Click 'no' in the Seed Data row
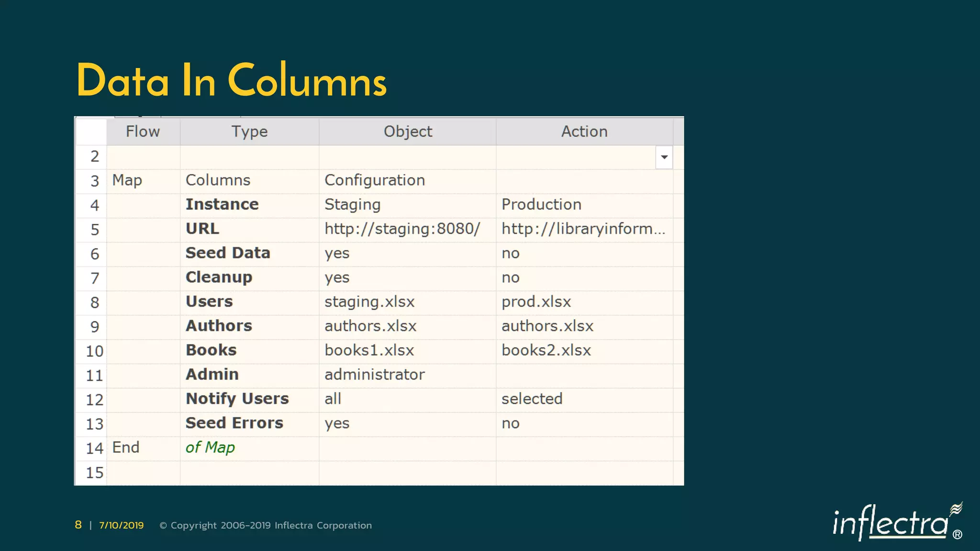The height and width of the screenshot is (551, 980). point(584,254)
